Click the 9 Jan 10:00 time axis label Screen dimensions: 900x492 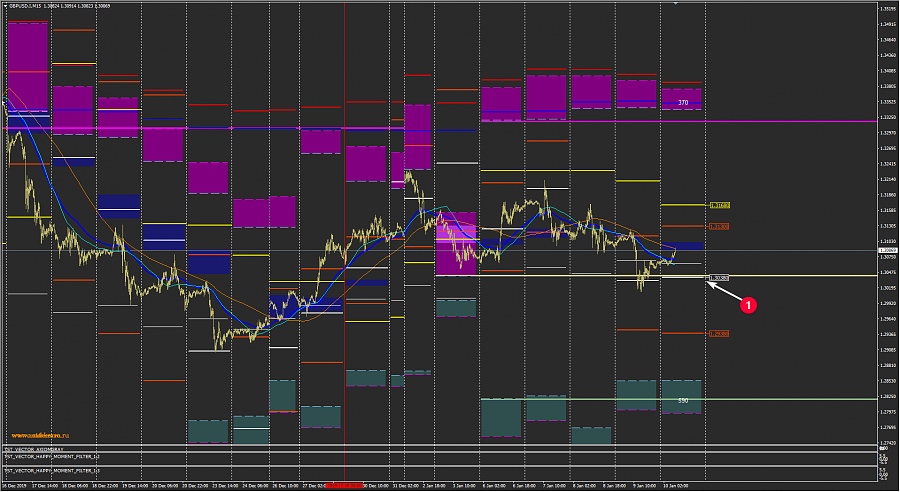645,486
